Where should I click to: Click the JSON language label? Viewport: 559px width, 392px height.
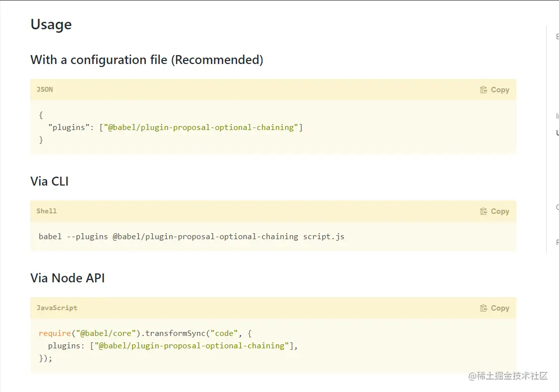[x=45, y=90]
